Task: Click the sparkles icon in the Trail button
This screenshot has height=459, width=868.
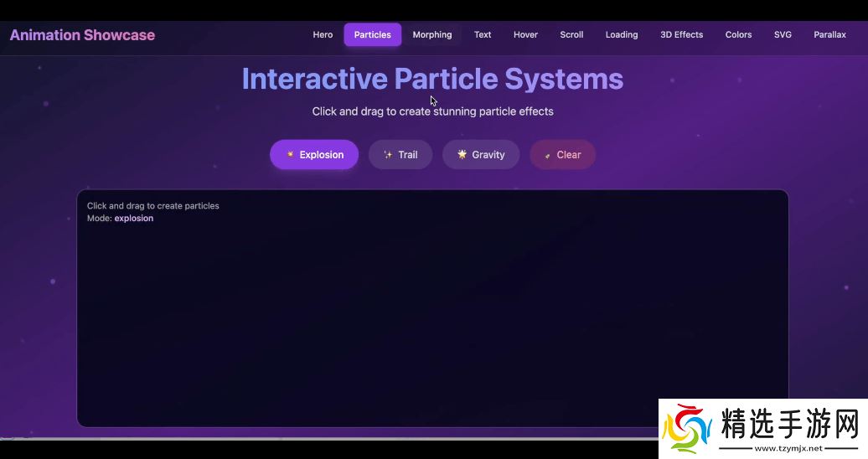Action: [x=388, y=155]
